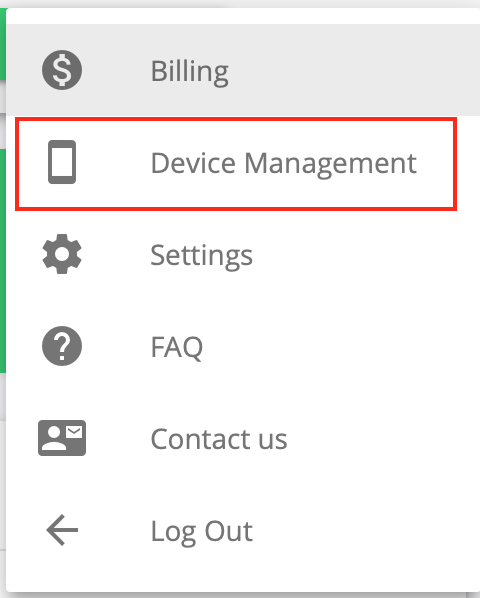This screenshot has height=598, width=480.
Task: Open Settings from the menu
Action: coord(243,254)
